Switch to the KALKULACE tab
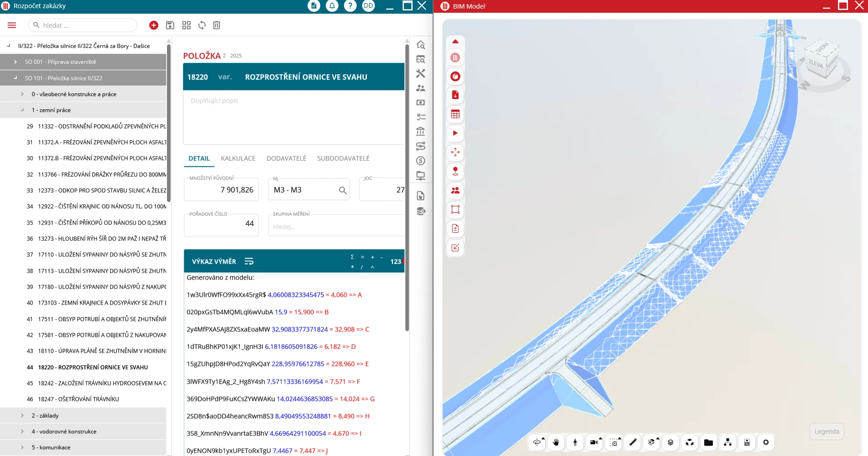 (238, 159)
